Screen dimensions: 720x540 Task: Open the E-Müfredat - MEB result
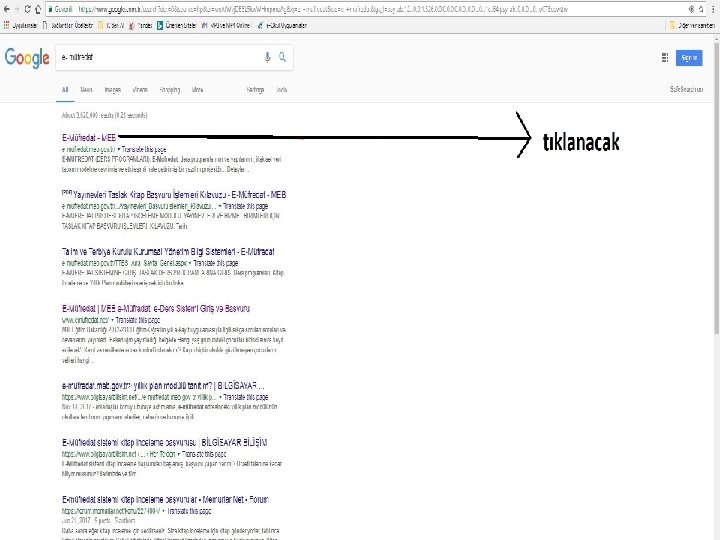(89, 137)
